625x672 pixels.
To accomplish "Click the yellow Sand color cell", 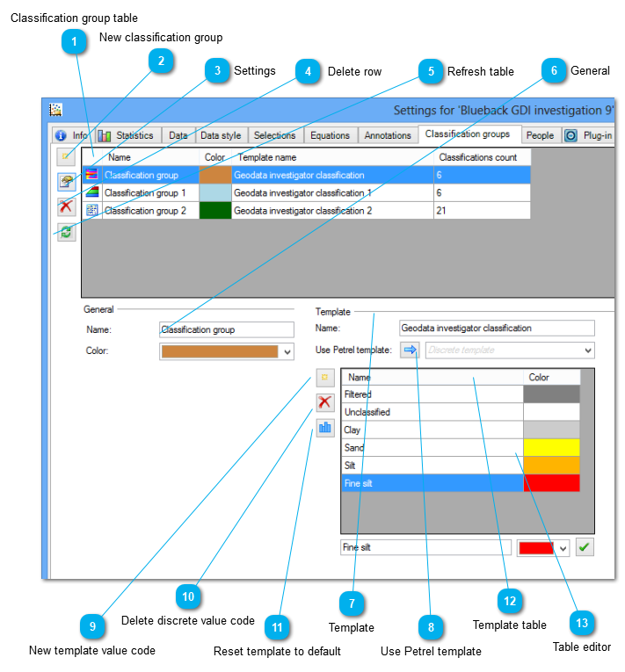I will 551,447.
